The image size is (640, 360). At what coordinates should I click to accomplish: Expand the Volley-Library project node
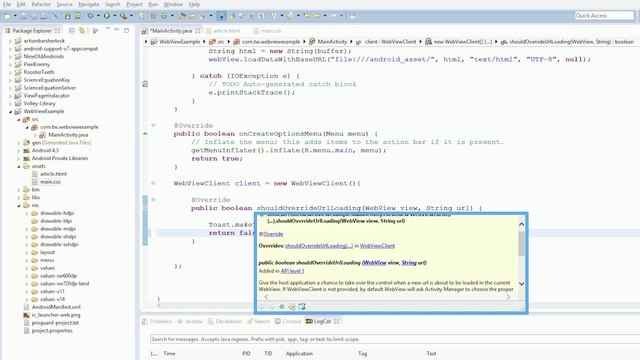coord(11,104)
